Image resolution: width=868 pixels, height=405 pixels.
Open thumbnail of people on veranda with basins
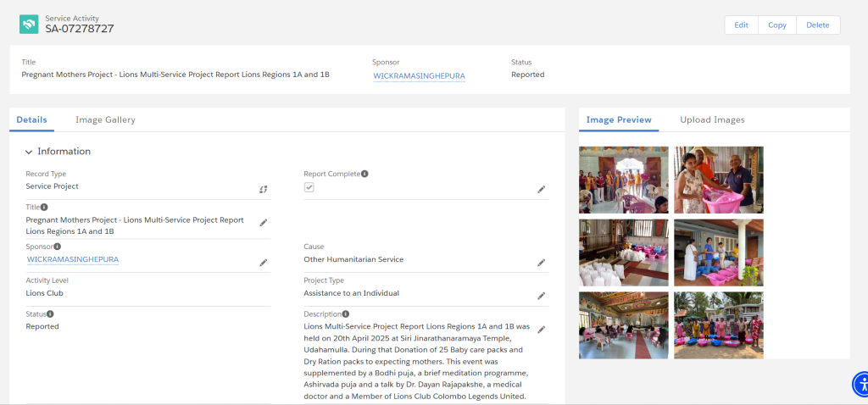pos(719,252)
